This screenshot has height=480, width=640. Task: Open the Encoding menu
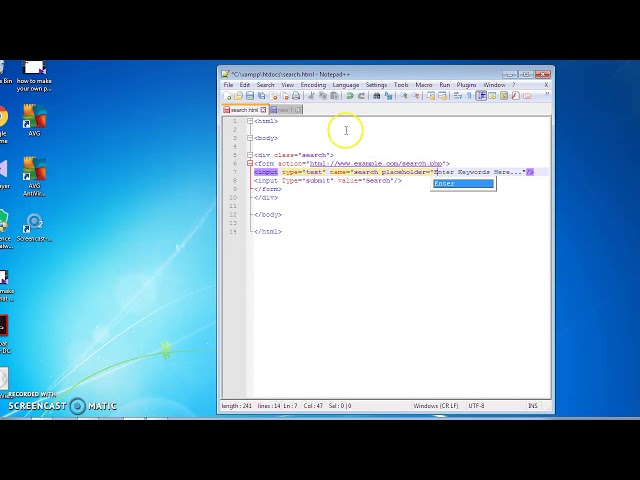pos(313,85)
